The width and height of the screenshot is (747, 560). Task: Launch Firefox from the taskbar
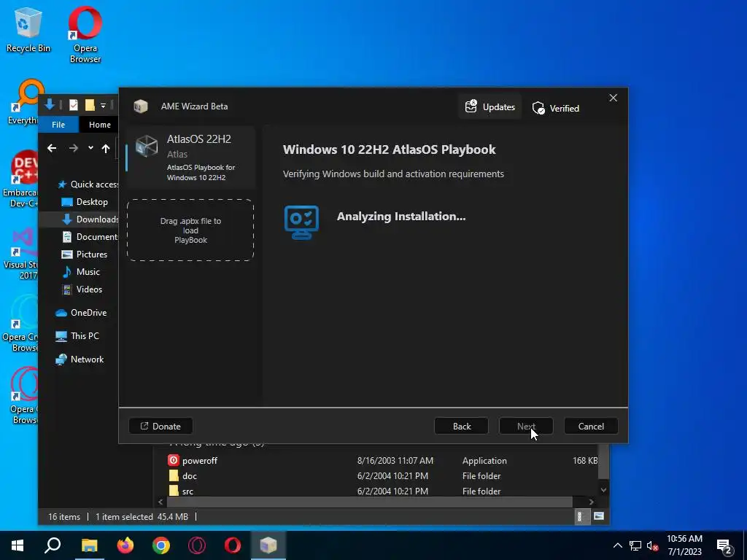tap(125, 545)
